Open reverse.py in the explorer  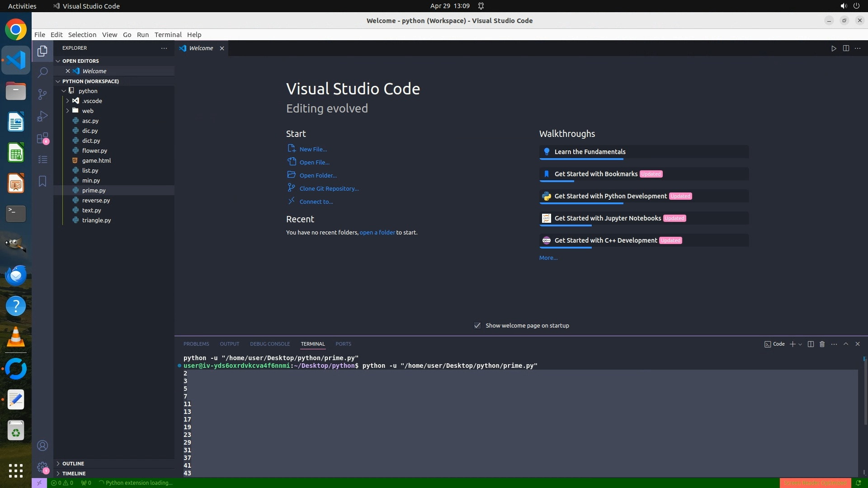pos(96,200)
